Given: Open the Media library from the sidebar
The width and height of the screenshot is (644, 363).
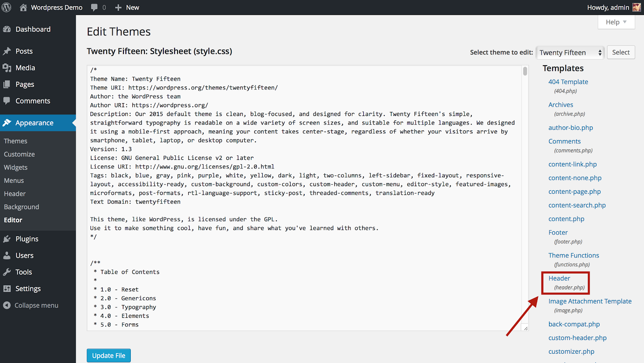Looking at the screenshot, I should [8, 68].
